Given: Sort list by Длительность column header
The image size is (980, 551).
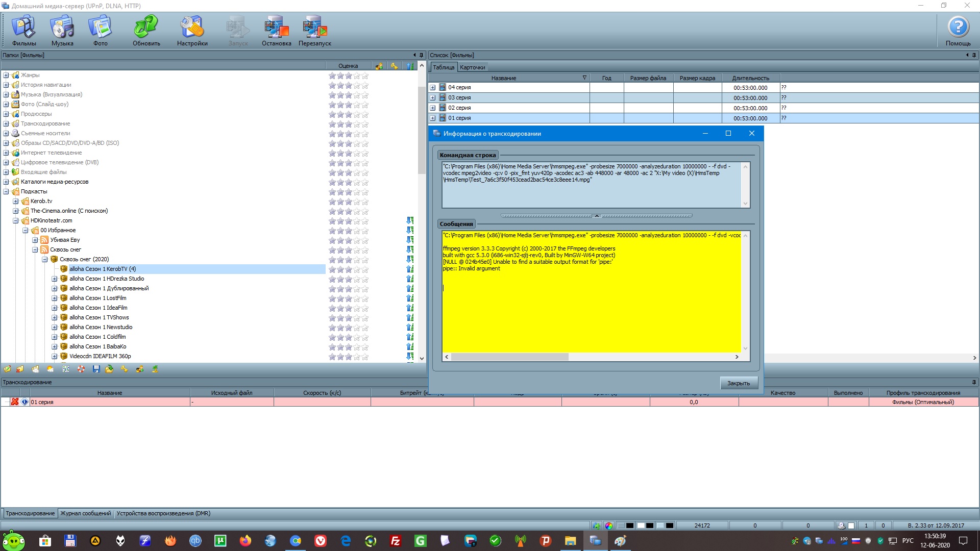Looking at the screenshot, I should click(750, 78).
